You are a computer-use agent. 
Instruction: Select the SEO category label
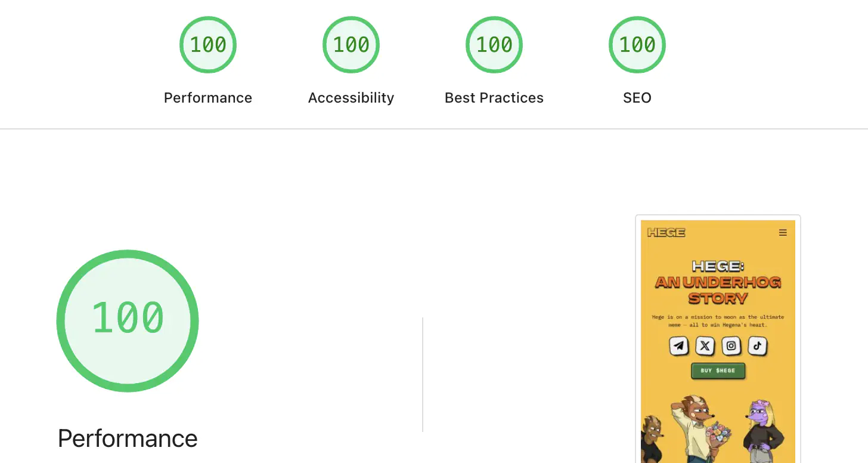637,98
